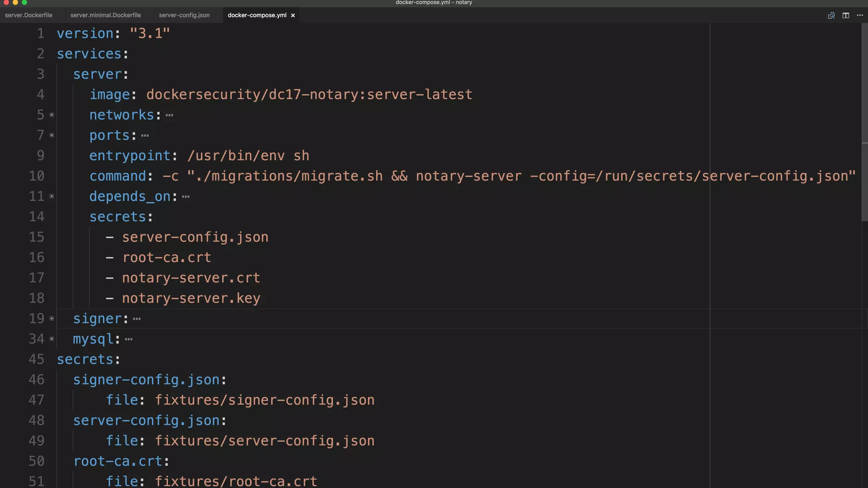868x488 pixels.
Task: Click the Open Changes icon
Action: click(831, 15)
